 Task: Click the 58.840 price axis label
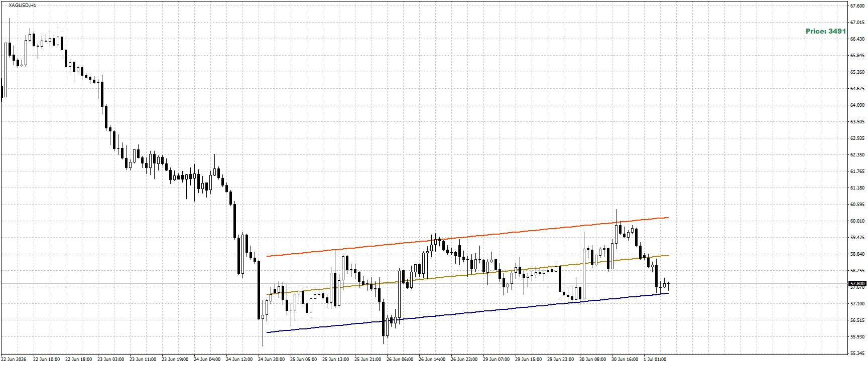click(x=857, y=254)
